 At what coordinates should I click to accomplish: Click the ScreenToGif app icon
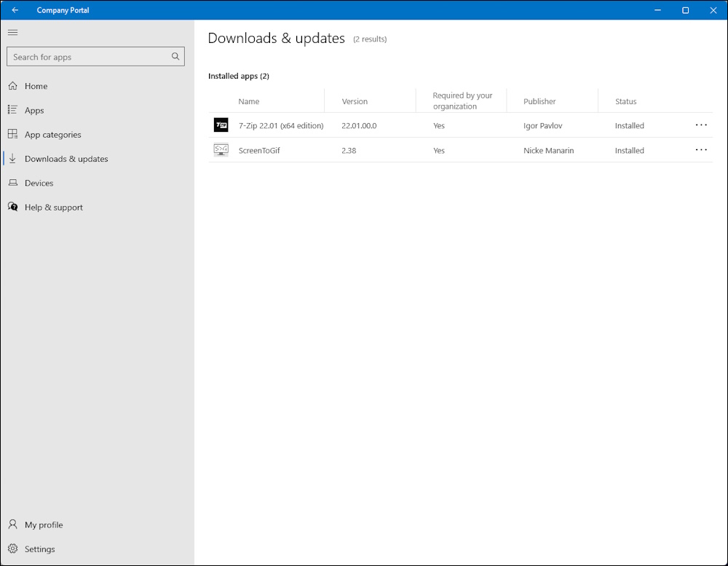pyautogui.click(x=221, y=150)
